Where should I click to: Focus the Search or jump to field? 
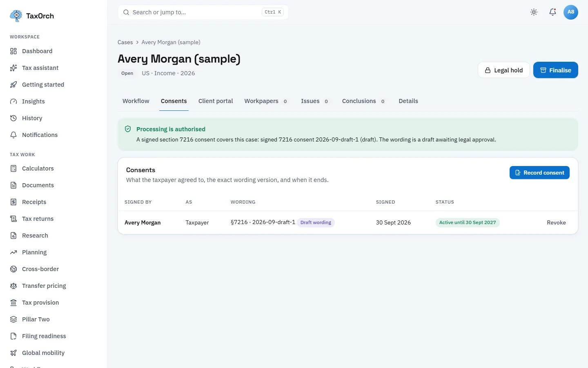[203, 12]
